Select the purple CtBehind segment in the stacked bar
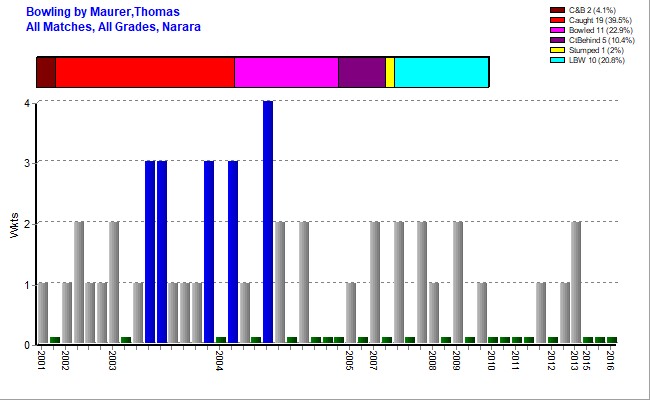The height and width of the screenshot is (400, 650). (361, 73)
